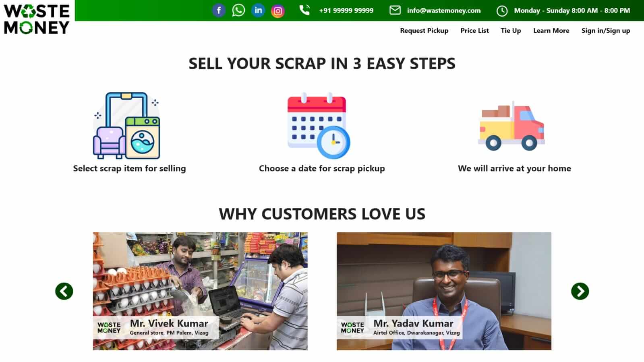Select the furniture and washer scrap icon
The width and height of the screenshot is (644, 362).
pyautogui.click(x=127, y=126)
